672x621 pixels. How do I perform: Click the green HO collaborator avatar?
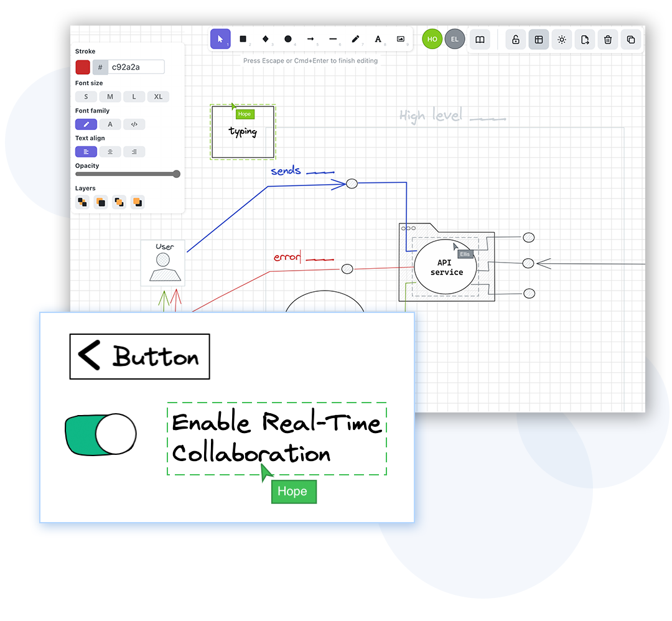(432, 39)
